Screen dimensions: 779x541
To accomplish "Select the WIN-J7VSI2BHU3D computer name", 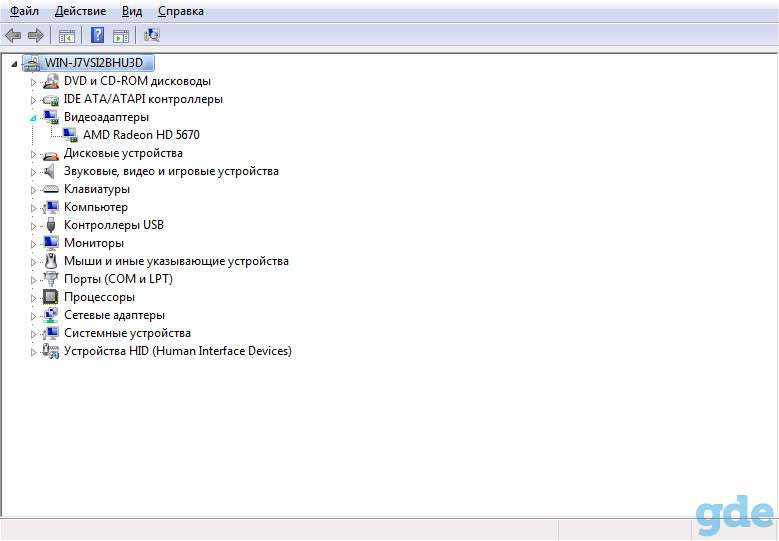I will tap(93, 63).
